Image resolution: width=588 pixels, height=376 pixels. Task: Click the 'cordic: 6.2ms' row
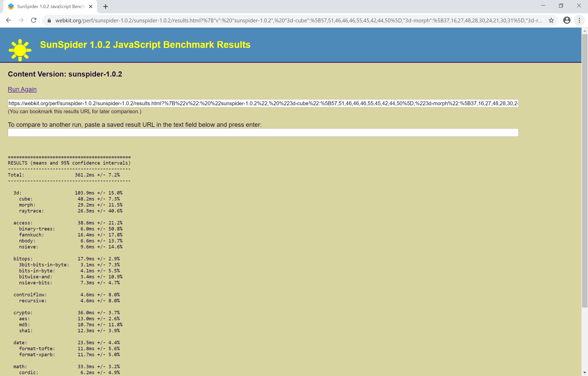pyautogui.click(x=69, y=373)
